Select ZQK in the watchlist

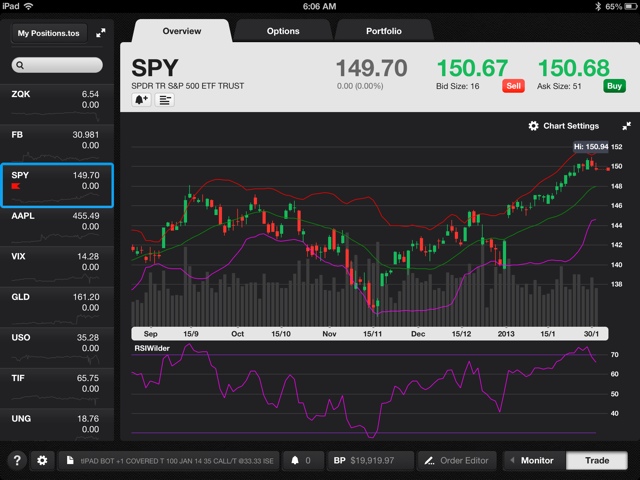57,104
